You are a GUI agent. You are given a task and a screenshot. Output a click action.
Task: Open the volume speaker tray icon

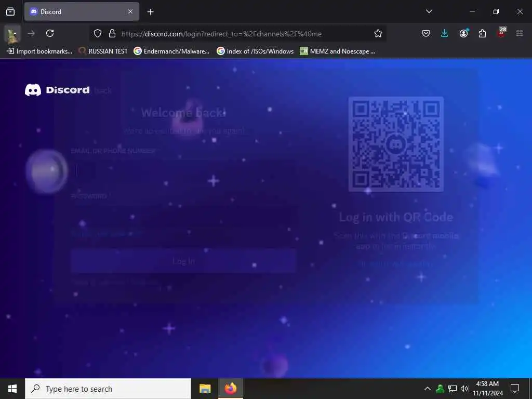coord(464,389)
